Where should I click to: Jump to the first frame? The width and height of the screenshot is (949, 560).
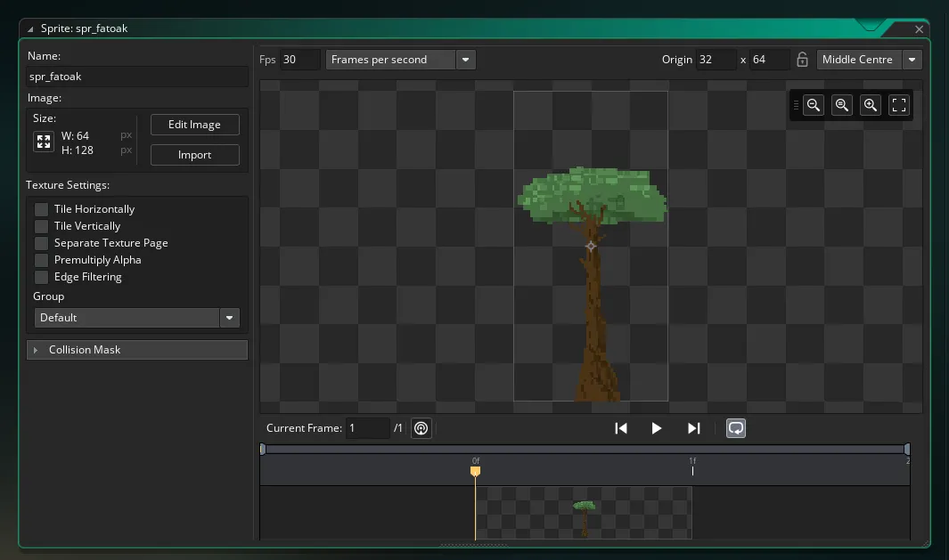pyautogui.click(x=621, y=428)
